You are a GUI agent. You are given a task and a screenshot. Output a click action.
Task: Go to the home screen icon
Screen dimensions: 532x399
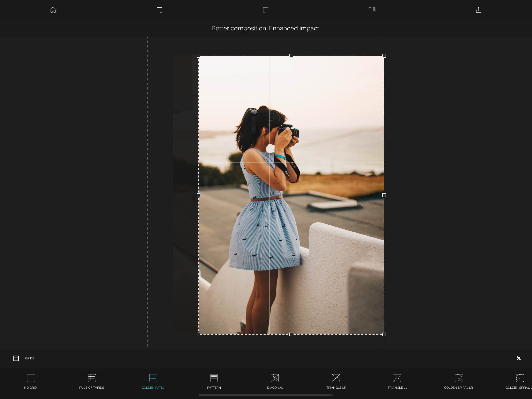(53, 10)
